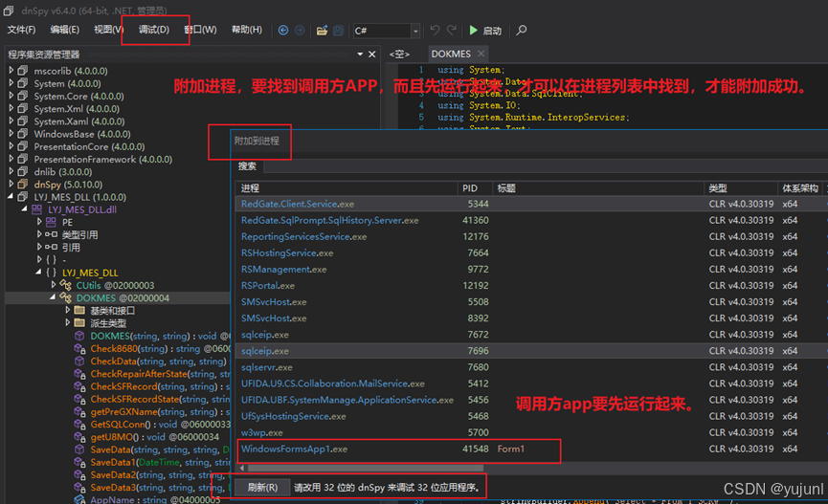Select the RSPortal.exe process

[x=531, y=286]
